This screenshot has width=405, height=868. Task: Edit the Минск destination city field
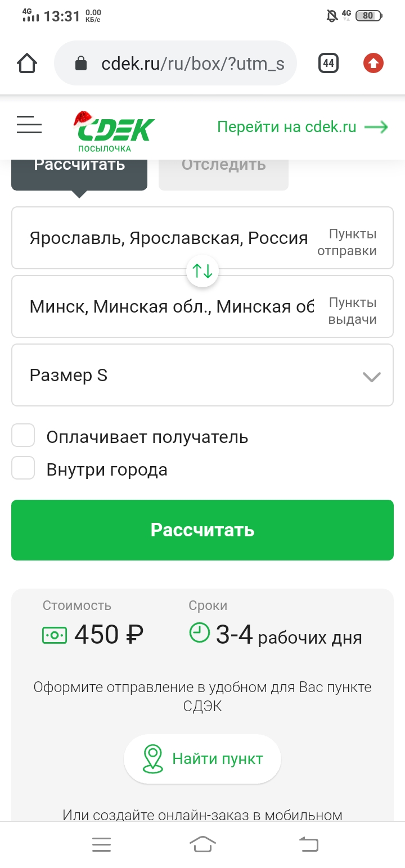(x=169, y=307)
